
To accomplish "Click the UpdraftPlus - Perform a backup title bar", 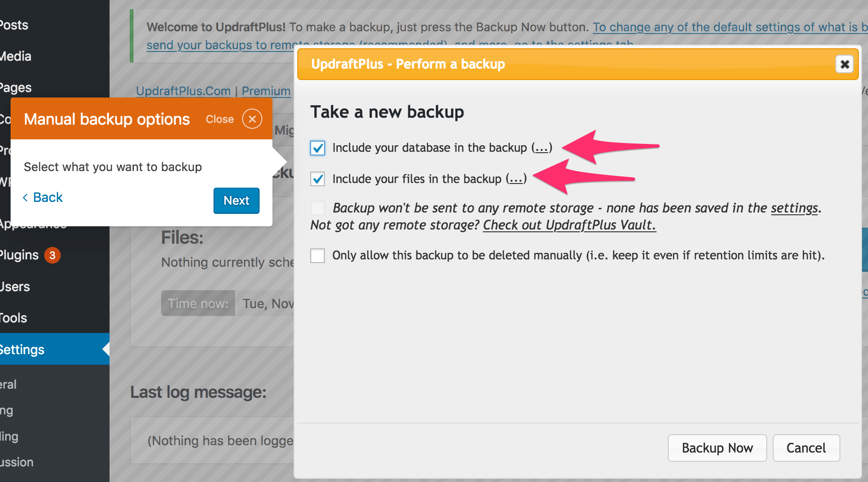I will point(578,64).
